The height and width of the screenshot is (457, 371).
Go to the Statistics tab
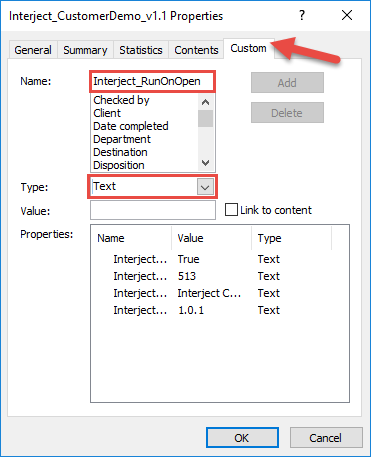tap(141, 50)
